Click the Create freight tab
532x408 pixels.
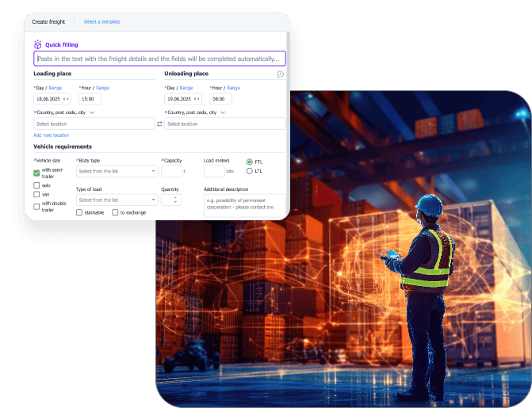click(48, 22)
